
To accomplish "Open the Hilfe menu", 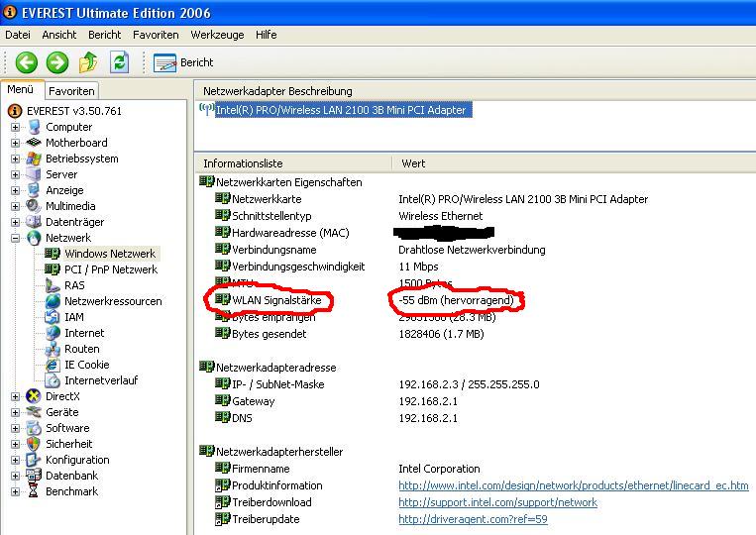I will (x=267, y=35).
